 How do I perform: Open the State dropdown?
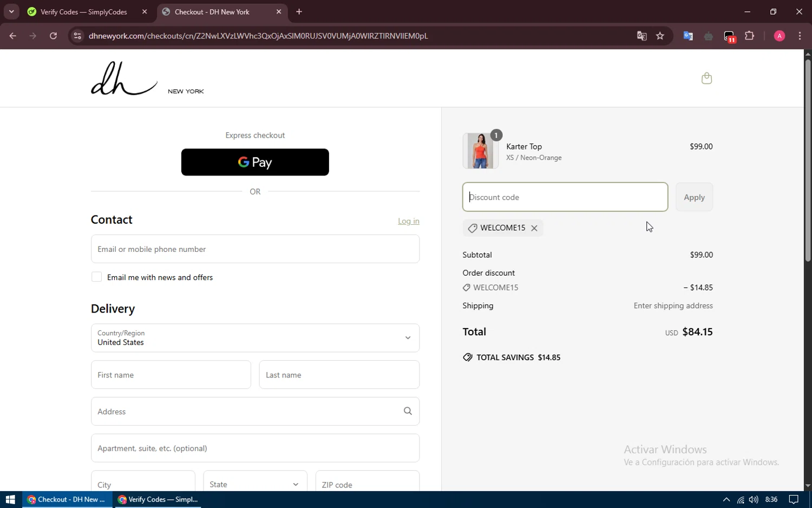[x=255, y=484]
